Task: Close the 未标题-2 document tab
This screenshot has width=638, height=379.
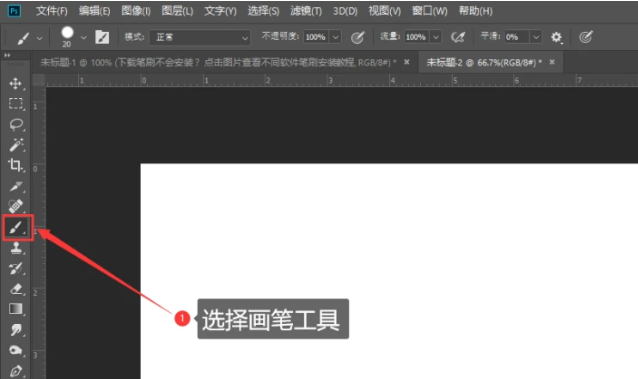Action: tap(552, 62)
